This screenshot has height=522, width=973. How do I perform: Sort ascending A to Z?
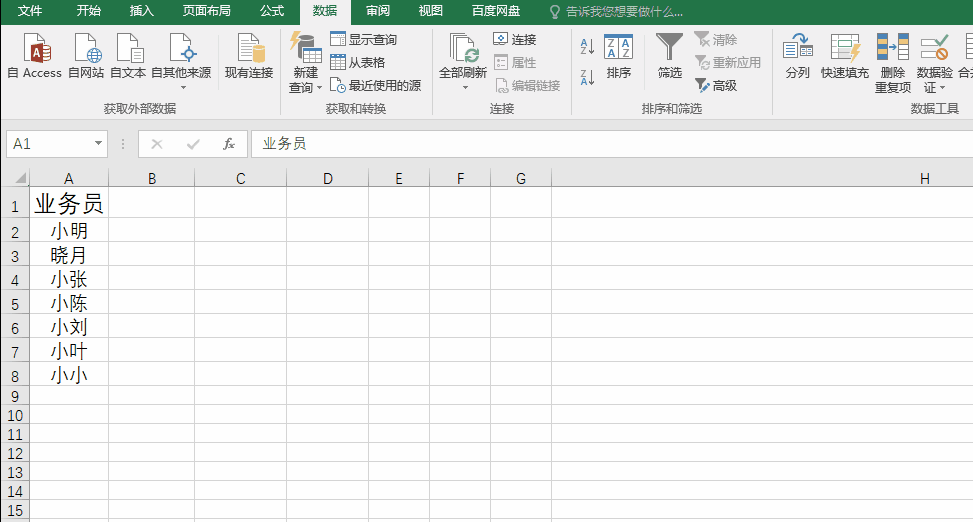click(x=587, y=46)
